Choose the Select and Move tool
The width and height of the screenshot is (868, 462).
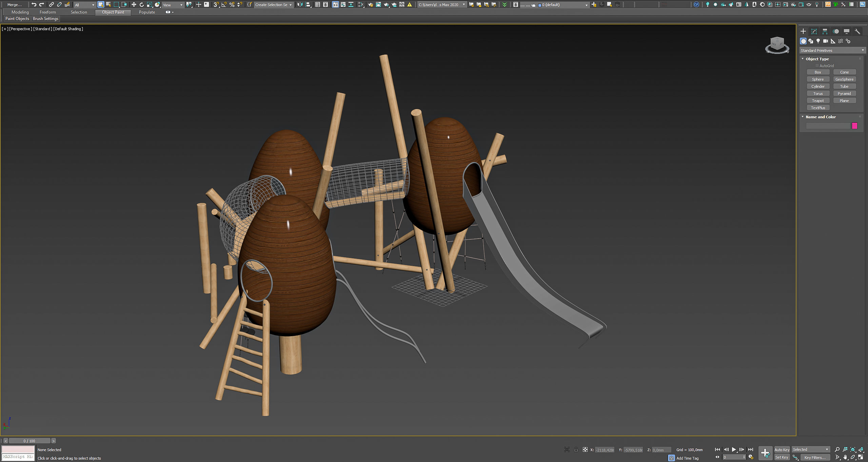[x=134, y=4]
